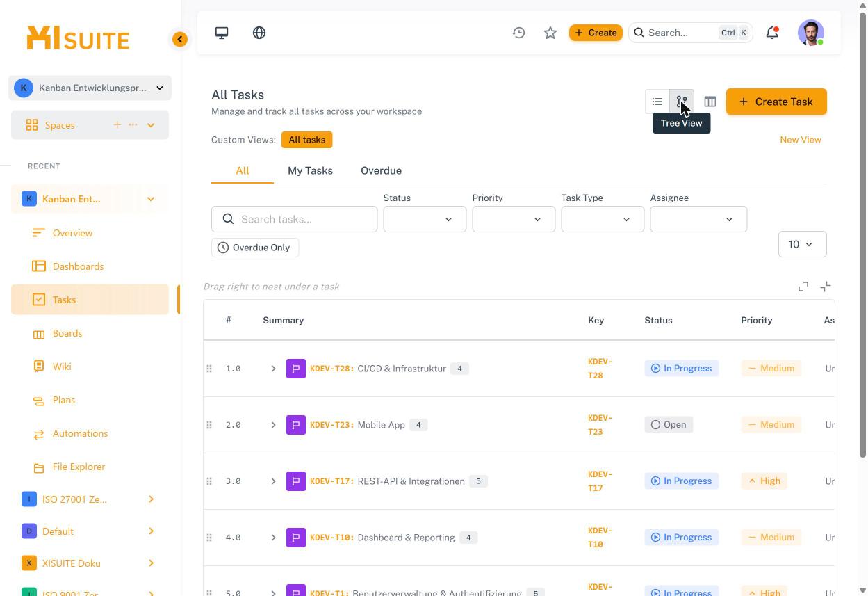Open the Priority filter dropdown

514,219
